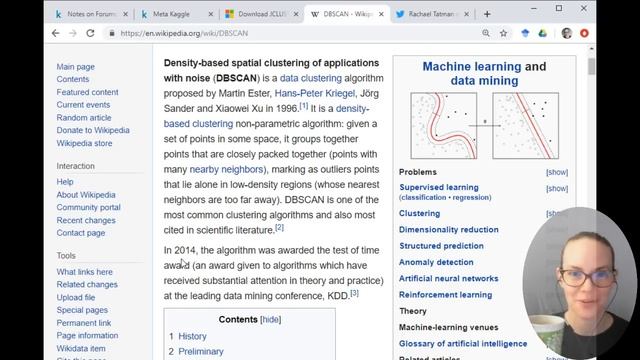Click the kernel machine diagram thumbnail
Screen dimensions: 640x360
484,126
